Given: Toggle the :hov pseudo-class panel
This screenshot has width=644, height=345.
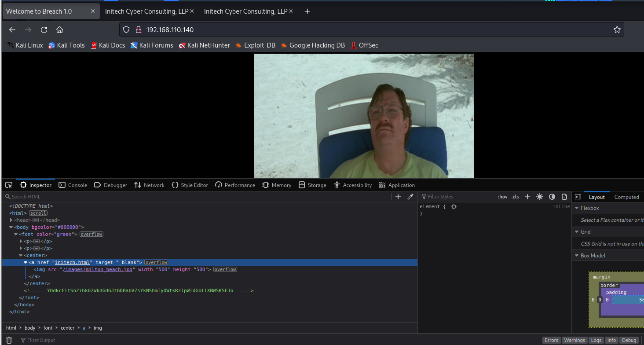Looking at the screenshot, I should click(x=503, y=197).
